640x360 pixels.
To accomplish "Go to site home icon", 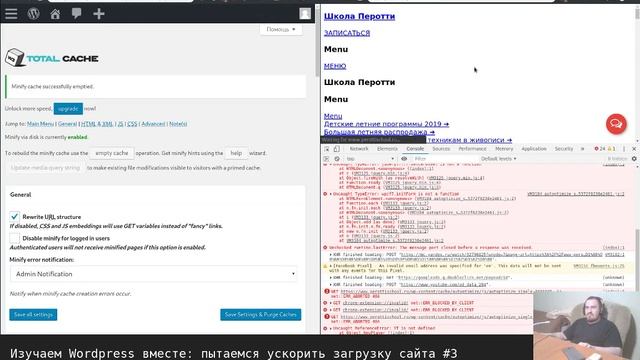I will [x=55, y=14].
